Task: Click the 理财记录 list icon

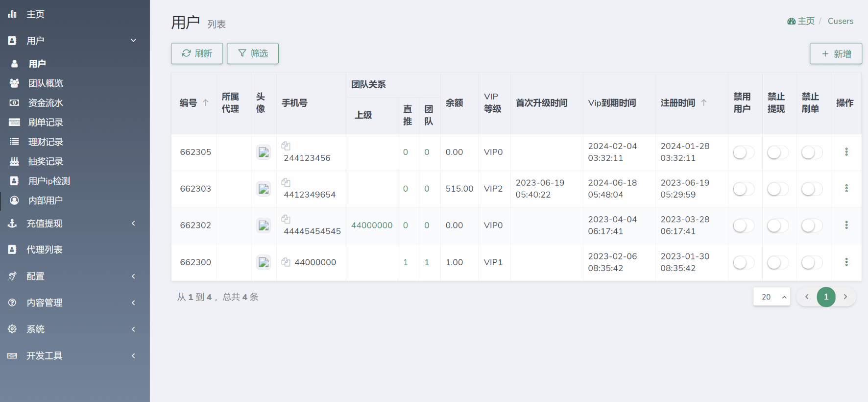Action: point(14,142)
